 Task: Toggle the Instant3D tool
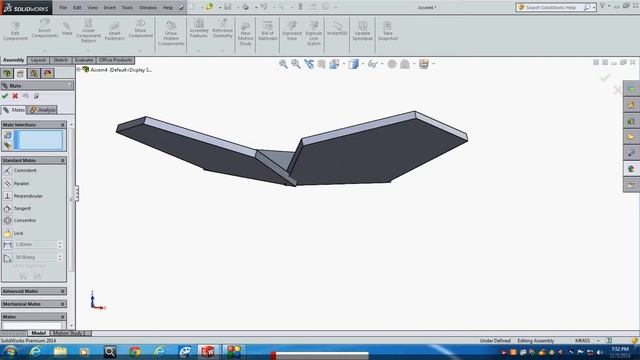click(x=337, y=29)
